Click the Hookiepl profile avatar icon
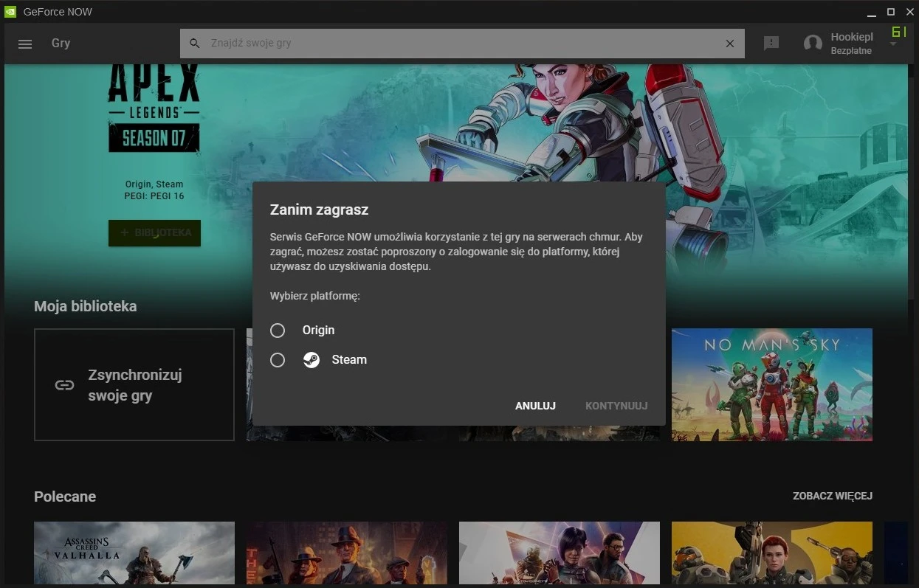This screenshot has width=919, height=588. (813, 43)
